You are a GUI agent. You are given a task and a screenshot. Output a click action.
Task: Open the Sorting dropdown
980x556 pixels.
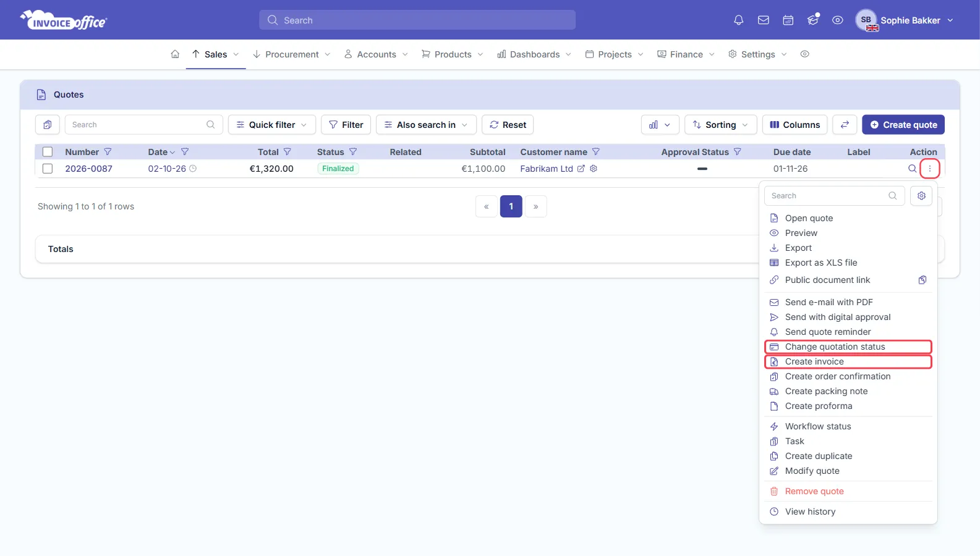click(721, 125)
